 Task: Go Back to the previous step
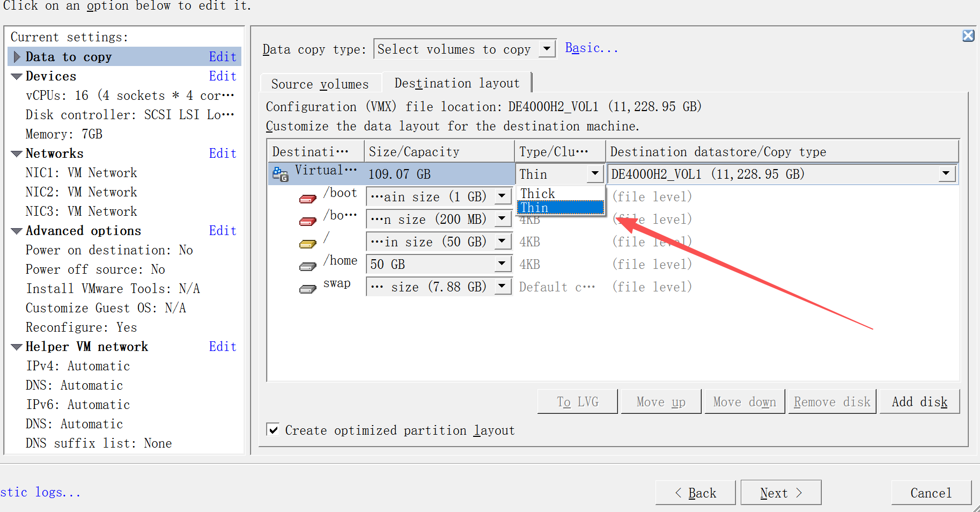pyautogui.click(x=695, y=493)
